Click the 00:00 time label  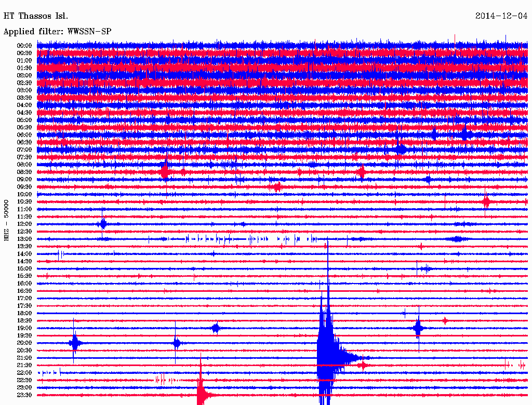tap(24, 46)
